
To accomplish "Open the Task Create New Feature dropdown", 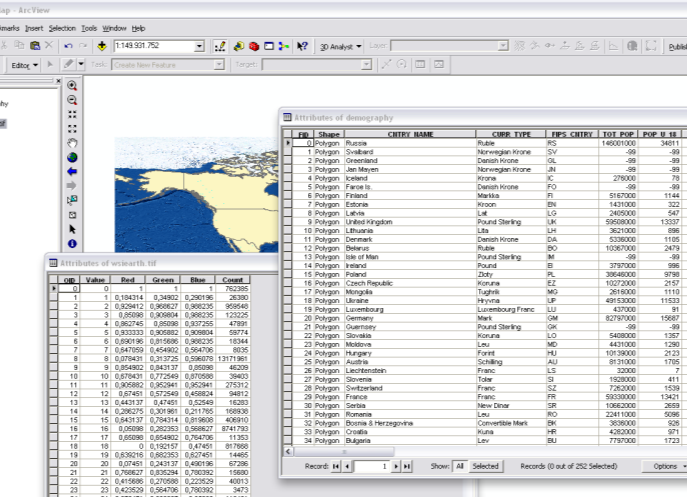I will point(219,65).
